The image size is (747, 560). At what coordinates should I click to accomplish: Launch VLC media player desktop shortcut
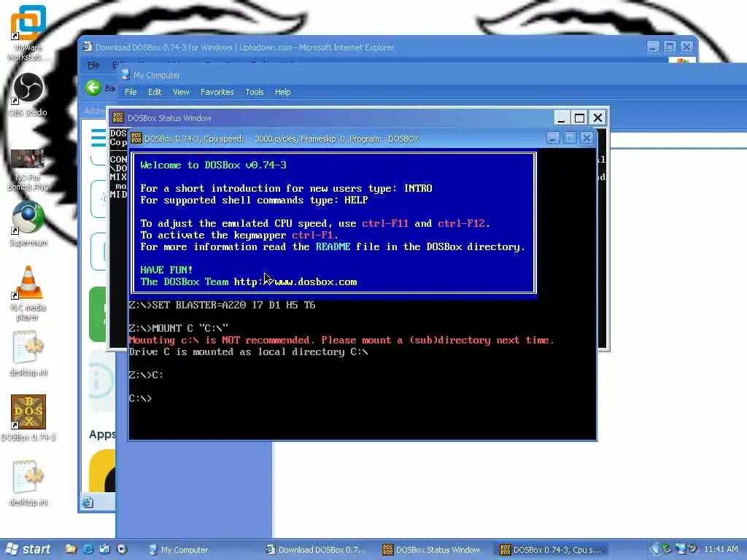[28, 283]
